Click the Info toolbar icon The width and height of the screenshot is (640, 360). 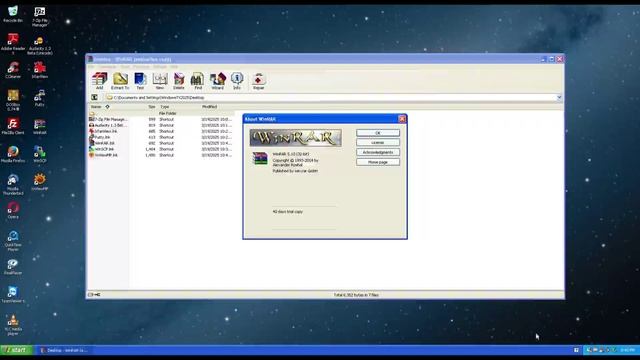point(237,81)
